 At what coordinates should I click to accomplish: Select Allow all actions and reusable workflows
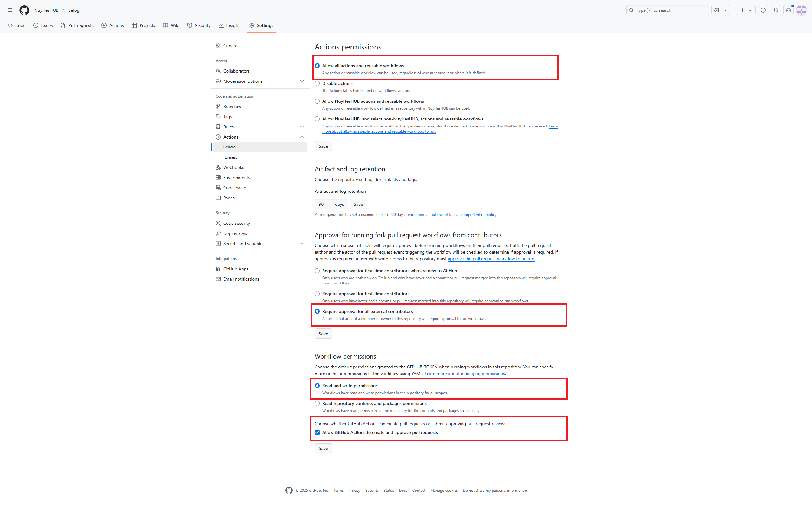(x=317, y=66)
